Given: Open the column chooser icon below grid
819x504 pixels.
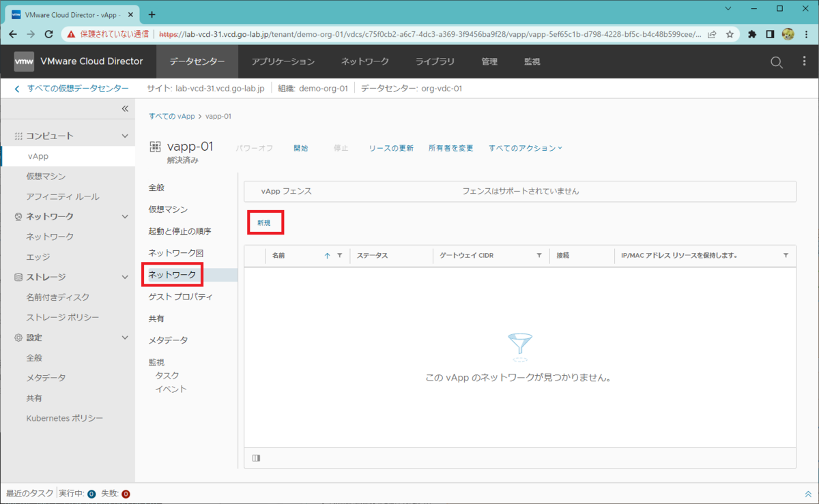Looking at the screenshot, I should tap(256, 458).
